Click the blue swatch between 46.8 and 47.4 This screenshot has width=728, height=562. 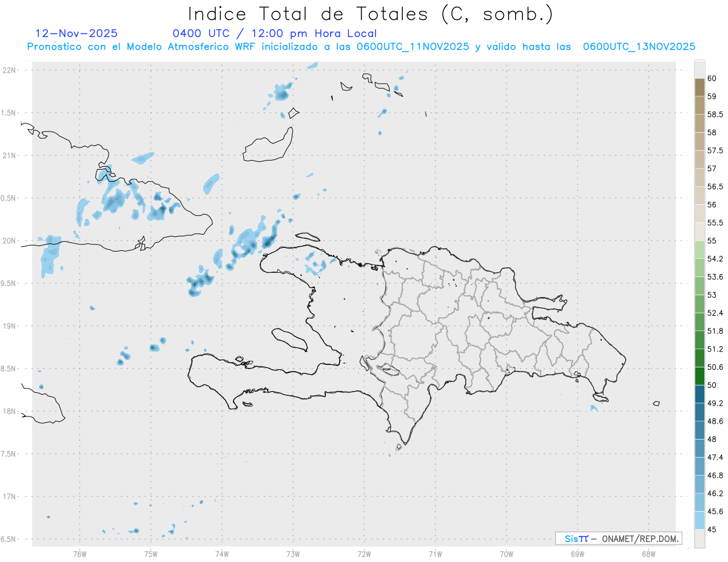tap(699, 466)
